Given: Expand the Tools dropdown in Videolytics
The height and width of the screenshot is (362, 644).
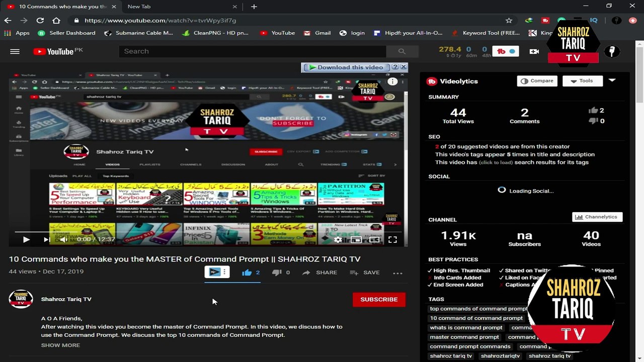Looking at the screenshot, I should 582,81.
